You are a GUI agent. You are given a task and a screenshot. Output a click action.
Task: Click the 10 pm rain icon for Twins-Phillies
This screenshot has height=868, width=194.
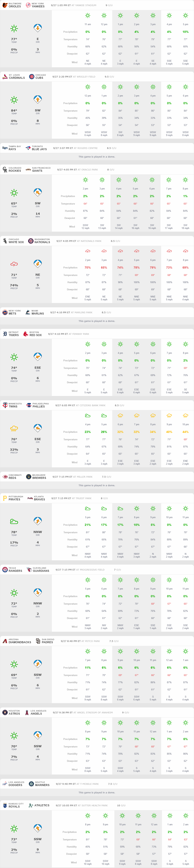click(185, 416)
